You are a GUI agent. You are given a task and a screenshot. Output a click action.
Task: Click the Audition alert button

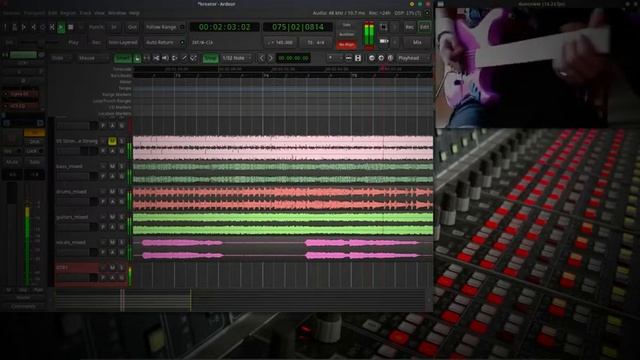click(347, 34)
